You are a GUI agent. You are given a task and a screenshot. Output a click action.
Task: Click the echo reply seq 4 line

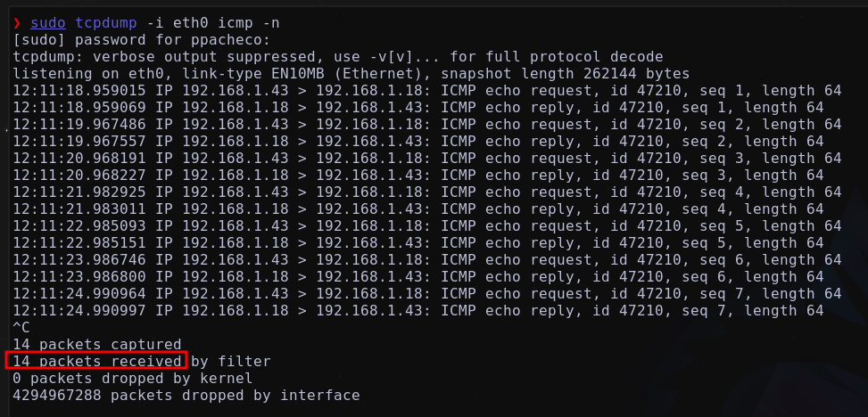tap(418, 209)
